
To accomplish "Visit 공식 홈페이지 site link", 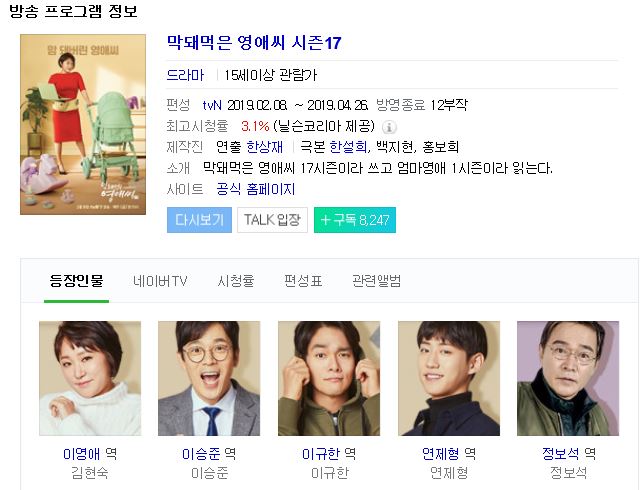I will 255,189.
